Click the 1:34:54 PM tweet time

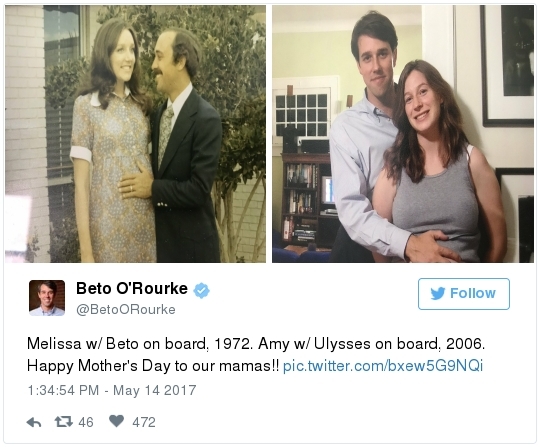63,390
